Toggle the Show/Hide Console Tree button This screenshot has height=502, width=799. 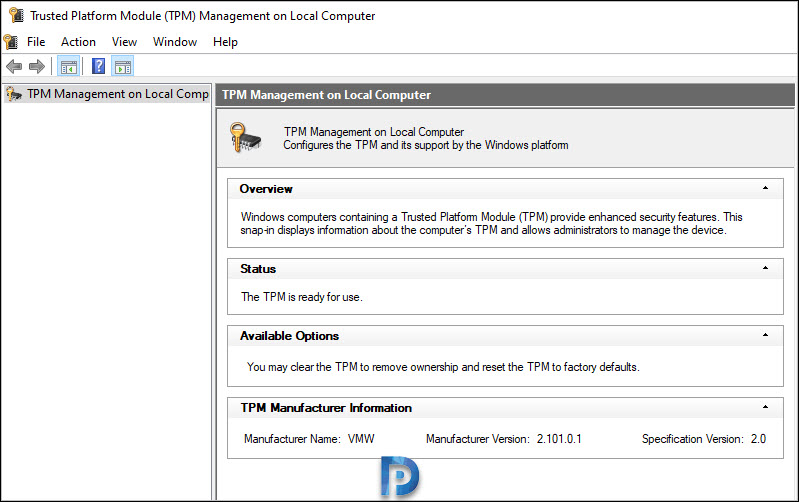tap(68, 67)
